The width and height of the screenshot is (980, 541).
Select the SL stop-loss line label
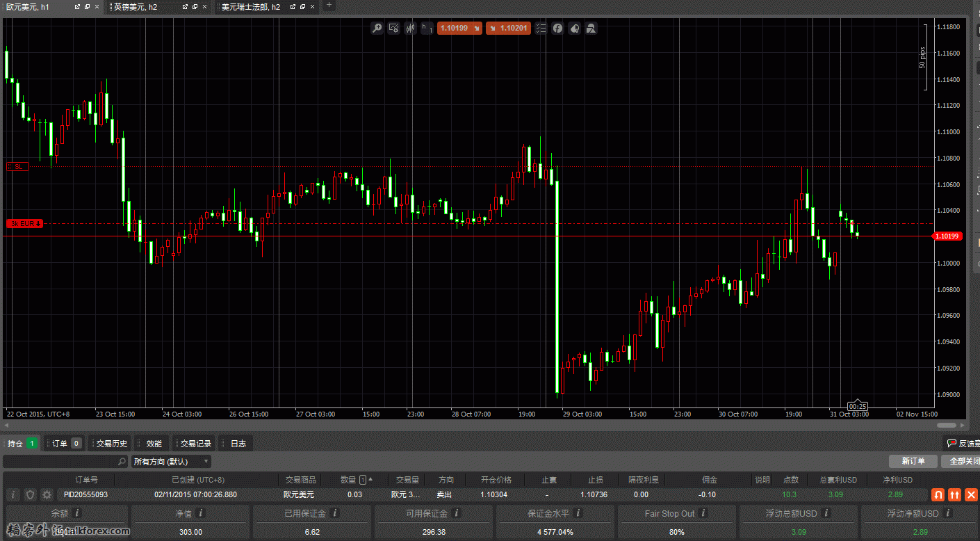(17, 167)
